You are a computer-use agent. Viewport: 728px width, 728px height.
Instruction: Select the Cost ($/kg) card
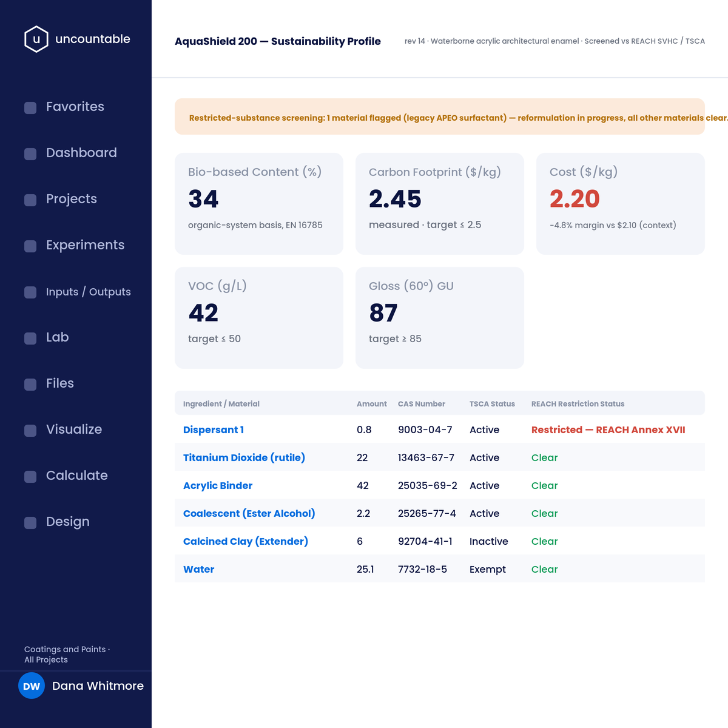point(621,204)
